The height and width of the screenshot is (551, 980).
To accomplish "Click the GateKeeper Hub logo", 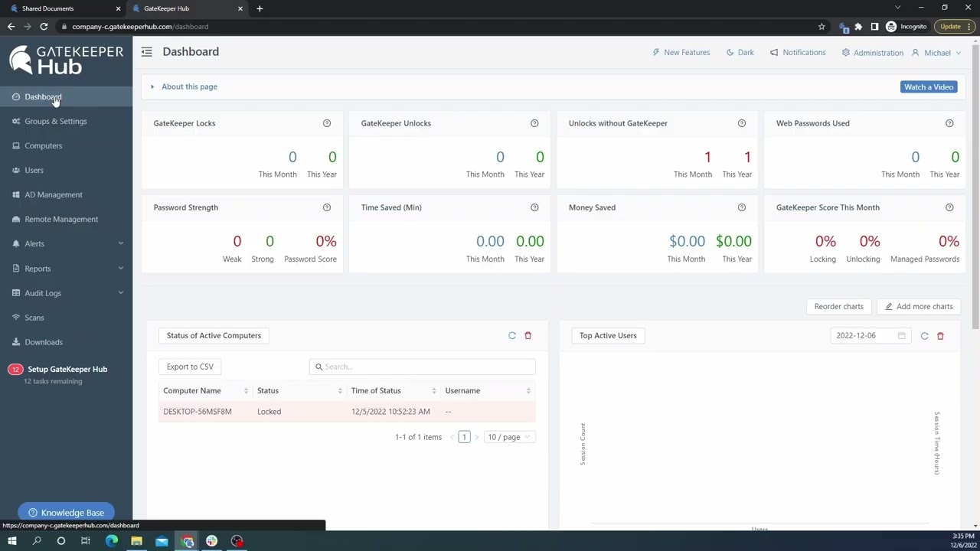I will point(66,60).
